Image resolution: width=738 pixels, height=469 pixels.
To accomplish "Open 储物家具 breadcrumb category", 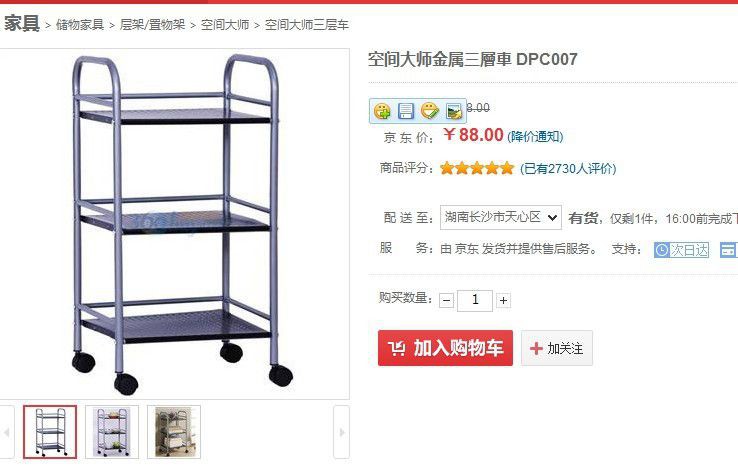I will (x=80, y=24).
